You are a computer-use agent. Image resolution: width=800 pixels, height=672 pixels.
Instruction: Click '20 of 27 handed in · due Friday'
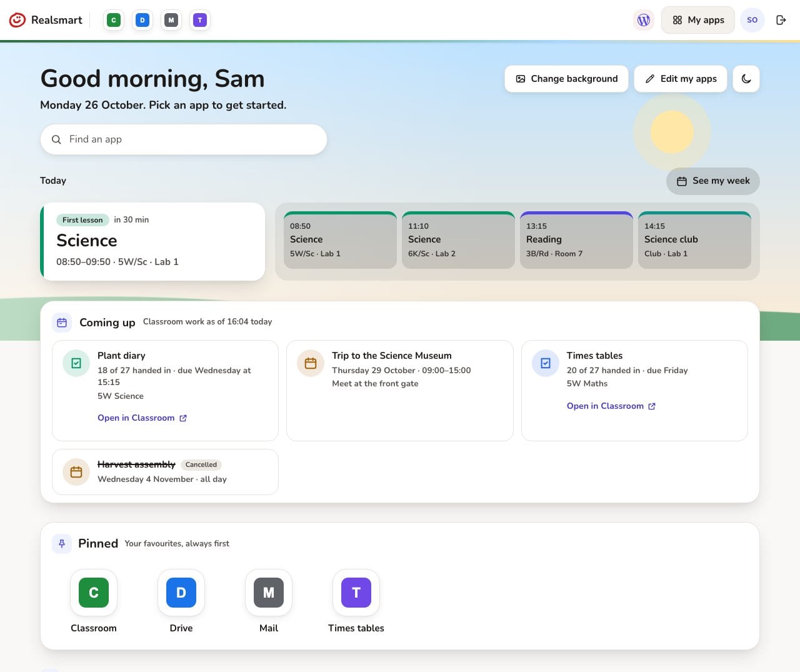coord(627,370)
